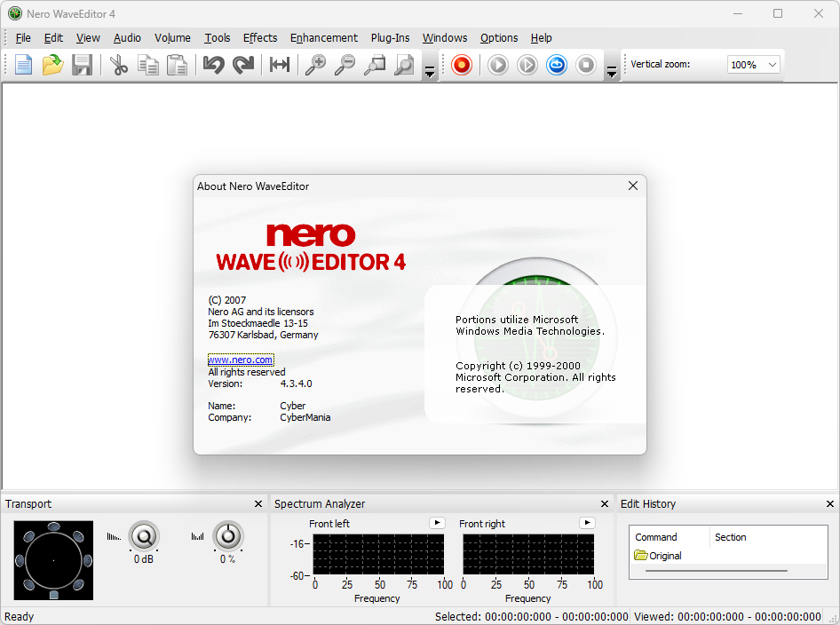
Task: Open the File menu
Action: pyautogui.click(x=23, y=38)
